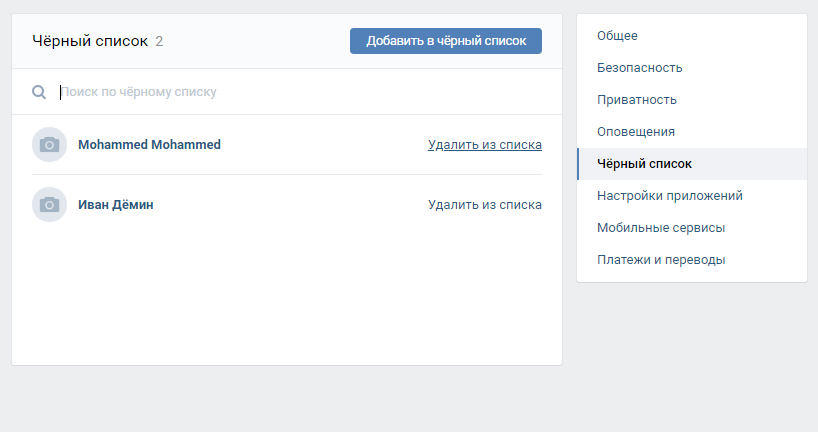Image resolution: width=818 pixels, height=432 pixels.
Task: Click the empty area below Иван Дёмин's row
Action: pyautogui.click(x=286, y=295)
